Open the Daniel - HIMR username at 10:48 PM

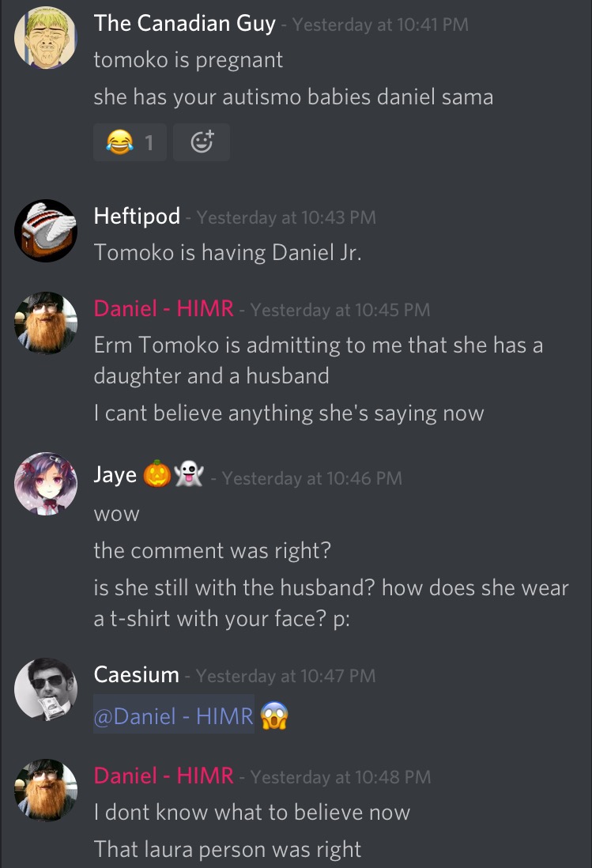(163, 776)
